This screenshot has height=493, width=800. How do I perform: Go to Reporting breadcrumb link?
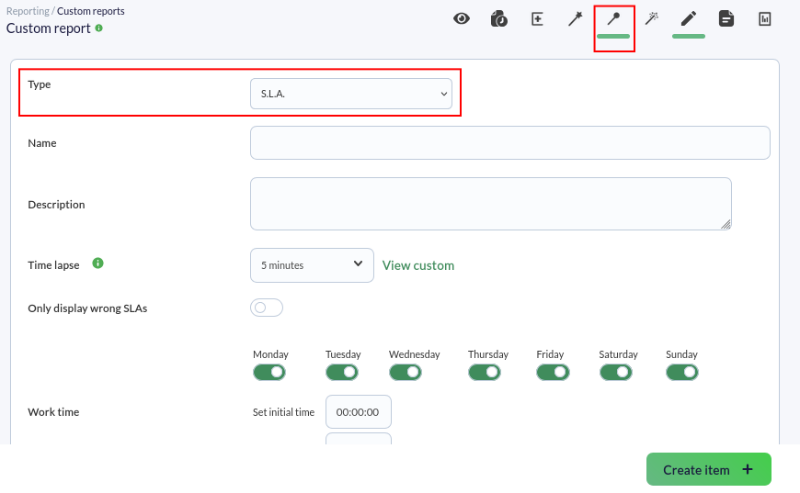(x=28, y=11)
